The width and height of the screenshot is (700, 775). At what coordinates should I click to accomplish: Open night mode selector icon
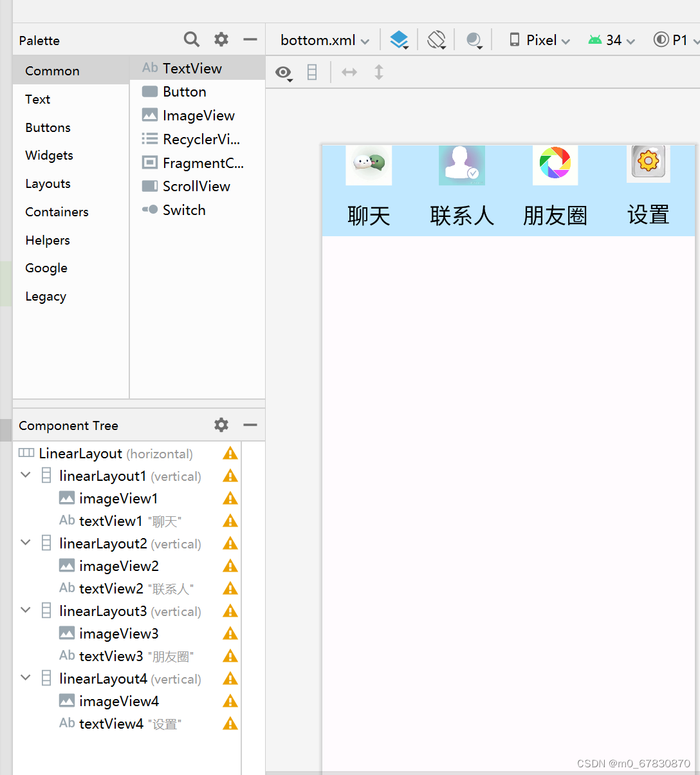(x=474, y=41)
